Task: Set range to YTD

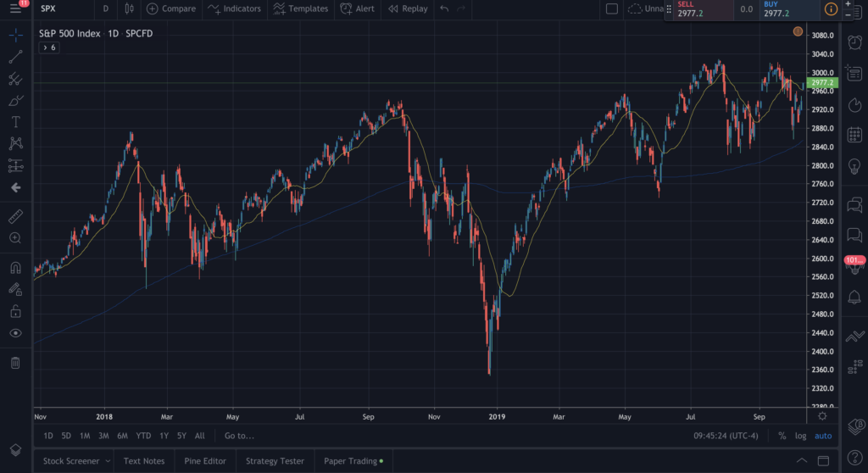Action: click(143, 436)
